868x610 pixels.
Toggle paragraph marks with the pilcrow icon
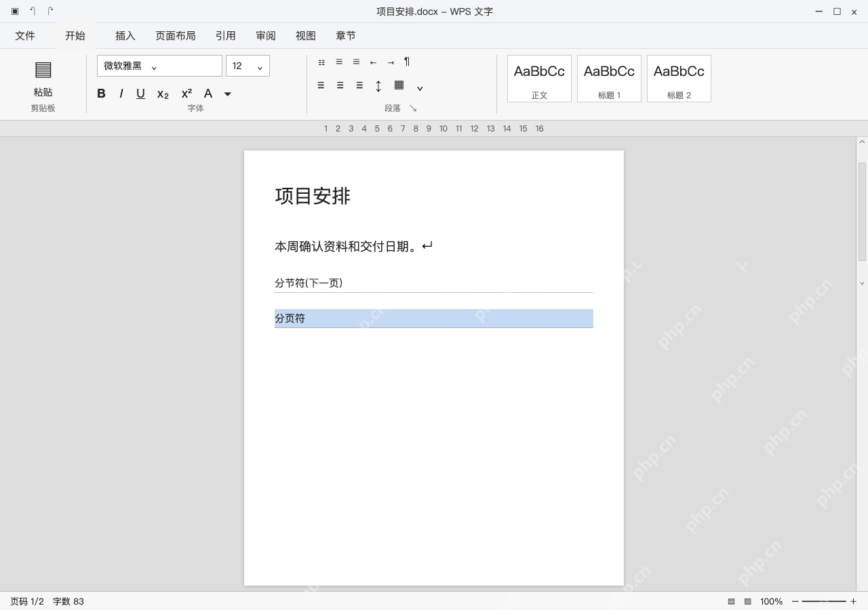coord(407,62)
